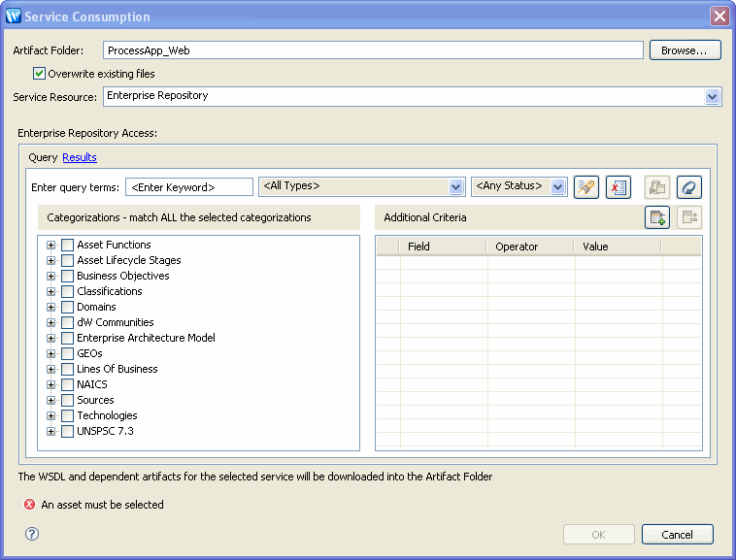The height and width of the screenshot is (560, 736).
Task: Open the All Types dropdown
Action: pos(455,186)
